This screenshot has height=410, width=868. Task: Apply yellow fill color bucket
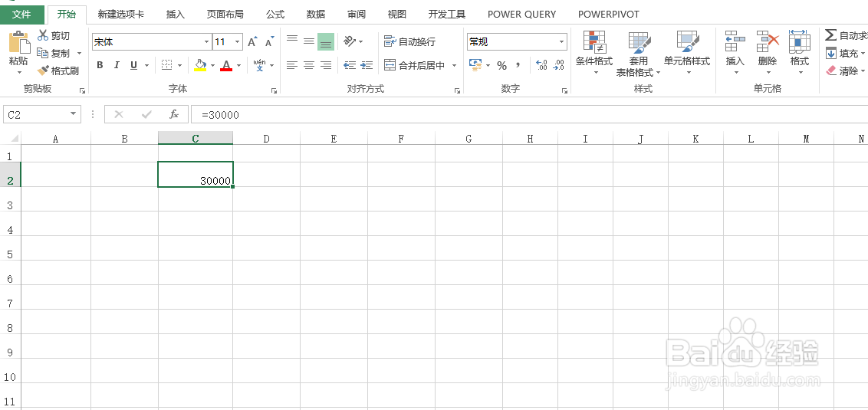click(x=200, y=65)
